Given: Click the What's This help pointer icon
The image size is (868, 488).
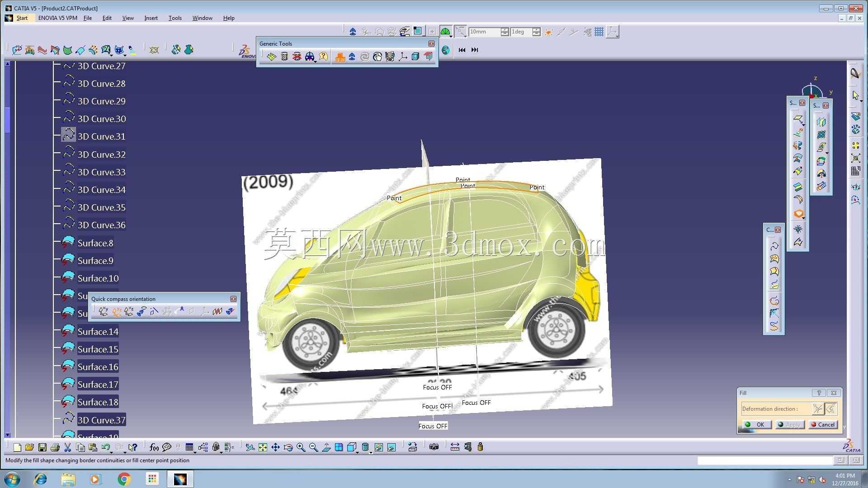Looking at the screenshot, I should [x=132, y=447].
